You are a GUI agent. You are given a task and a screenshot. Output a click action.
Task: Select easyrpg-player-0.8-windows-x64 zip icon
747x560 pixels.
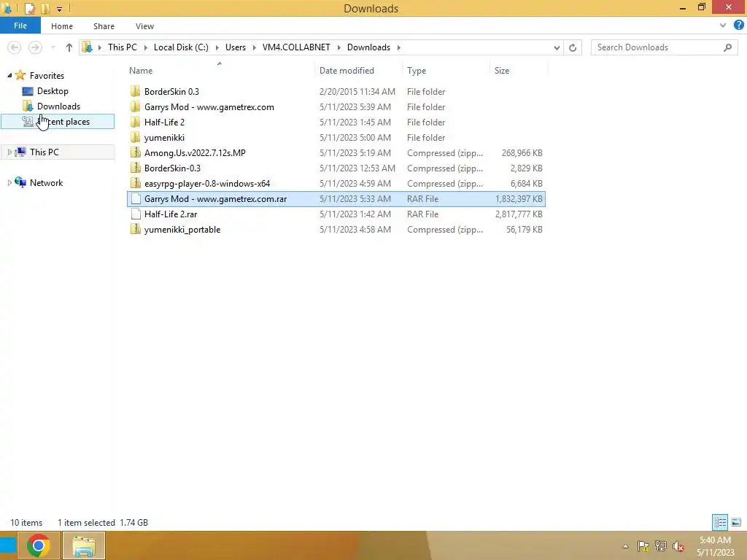tap(135, 183)
